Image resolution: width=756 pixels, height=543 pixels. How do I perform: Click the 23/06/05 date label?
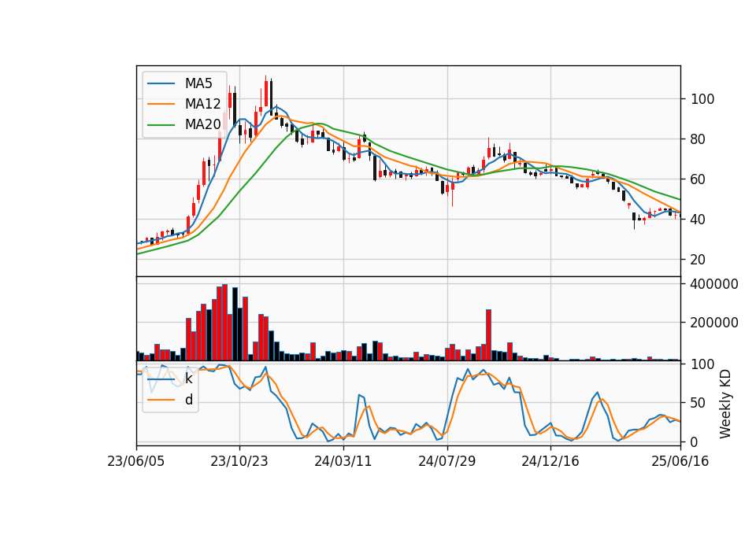[x=136, y=462]
